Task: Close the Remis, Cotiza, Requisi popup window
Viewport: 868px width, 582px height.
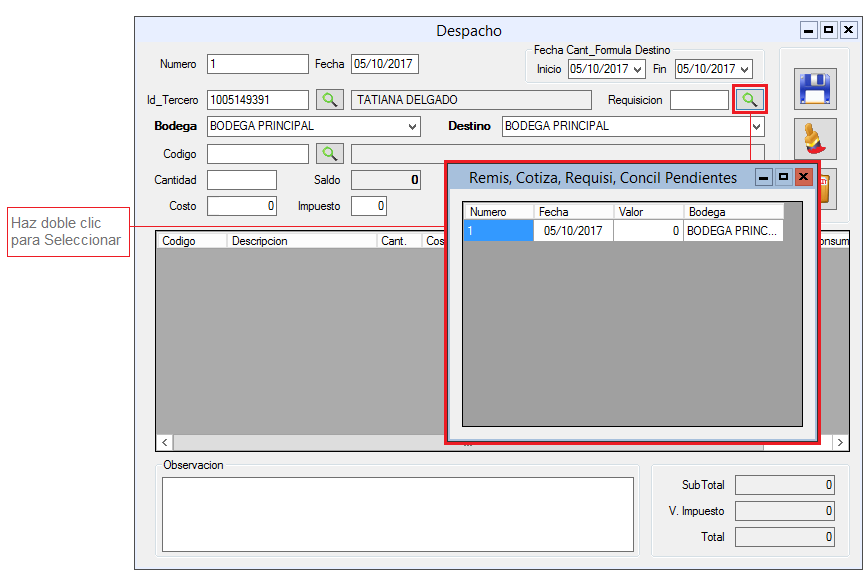Action: click(803, 177)
